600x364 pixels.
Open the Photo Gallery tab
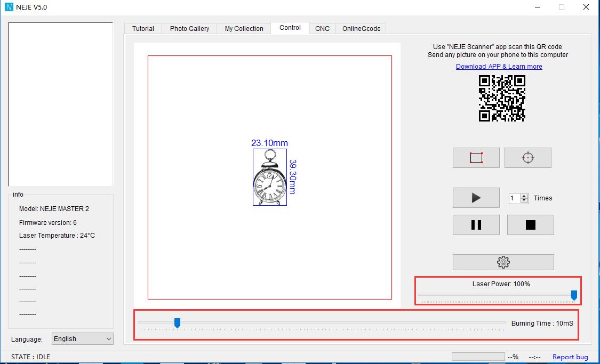189,29
